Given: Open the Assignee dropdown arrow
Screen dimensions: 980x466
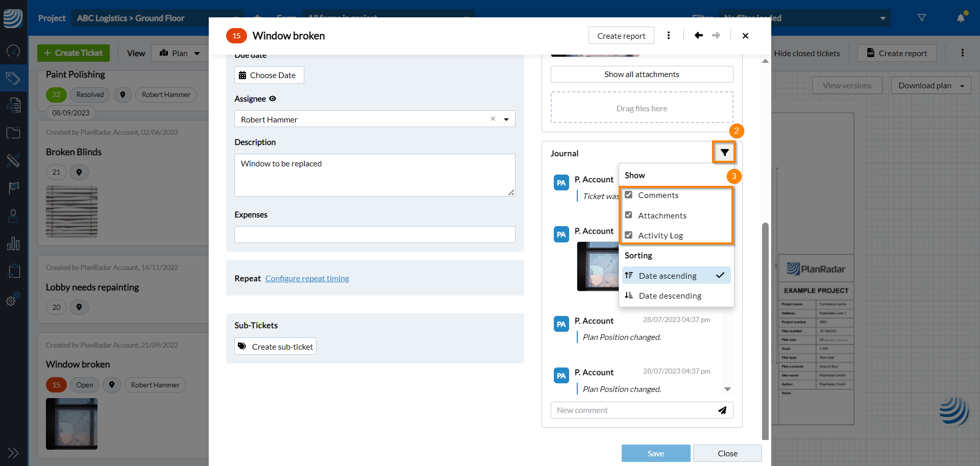Looking at the screenshot, I should click(x=506, y=119).
